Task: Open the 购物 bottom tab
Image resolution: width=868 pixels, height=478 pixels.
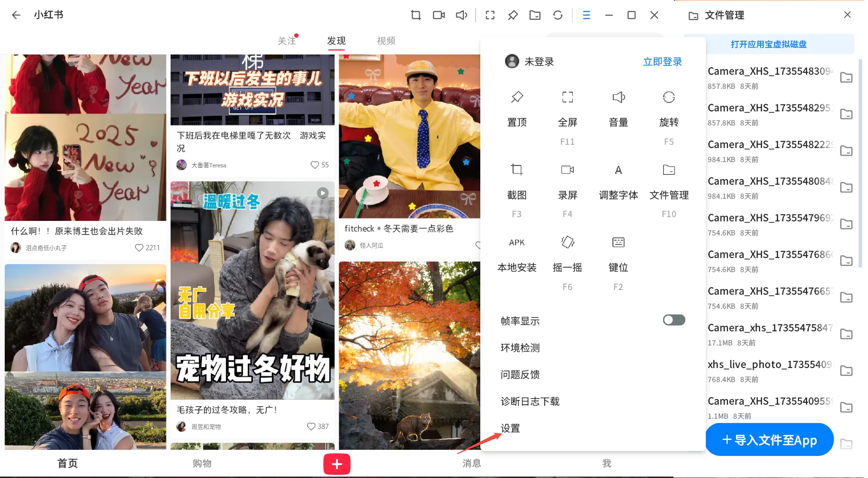Action: click(202, 463)
